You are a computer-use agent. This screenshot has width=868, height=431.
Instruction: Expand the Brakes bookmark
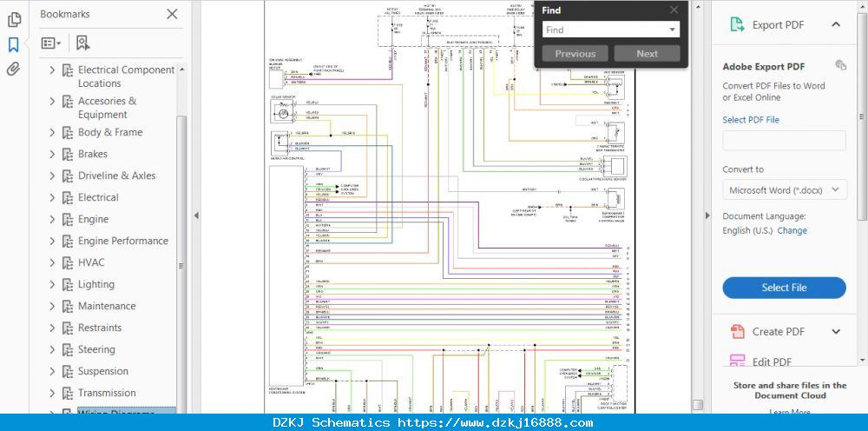(x=52, y=154)
